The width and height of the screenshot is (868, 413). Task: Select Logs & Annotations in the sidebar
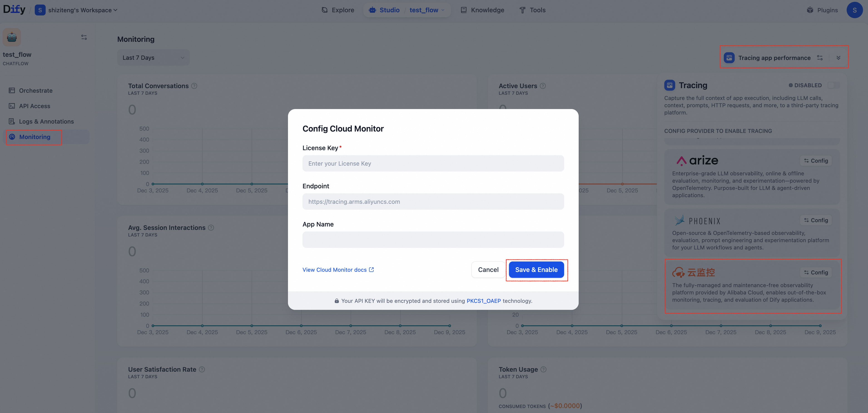pyautogui.click(x=46, y=121)
